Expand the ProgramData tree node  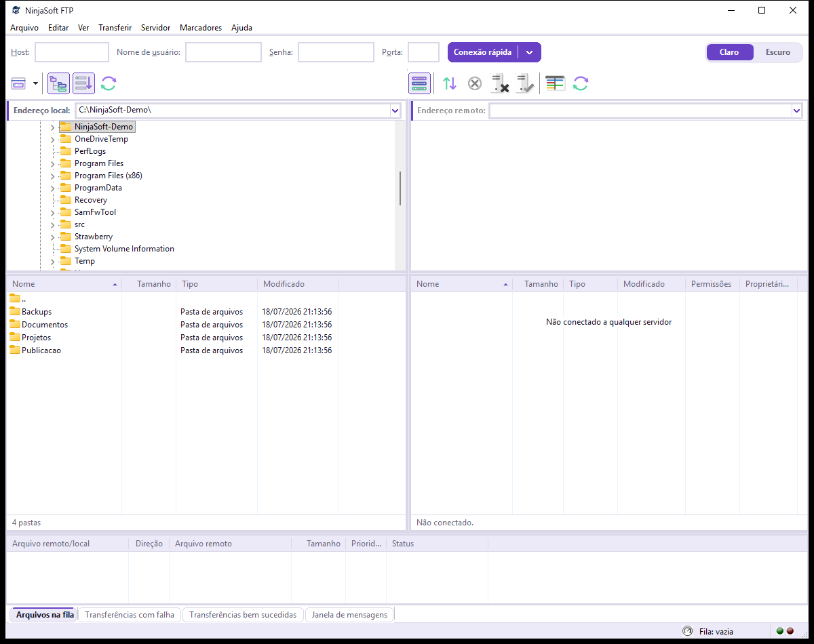[x=52, y=188]
